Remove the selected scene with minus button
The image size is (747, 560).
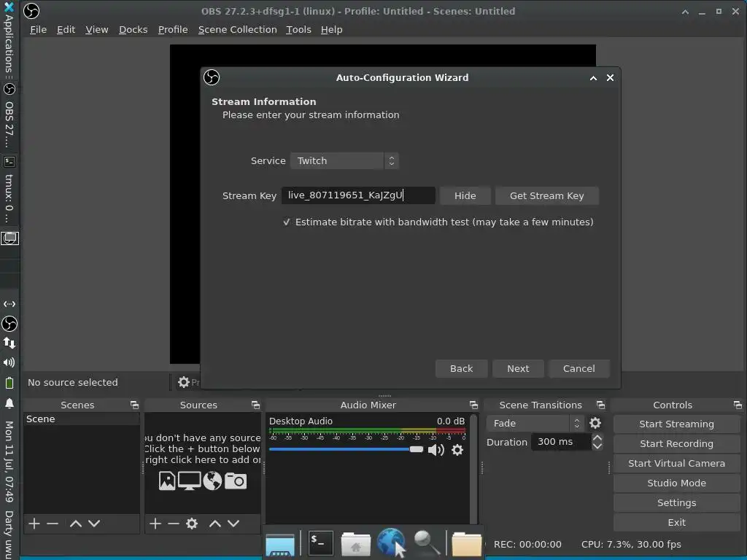53,524
